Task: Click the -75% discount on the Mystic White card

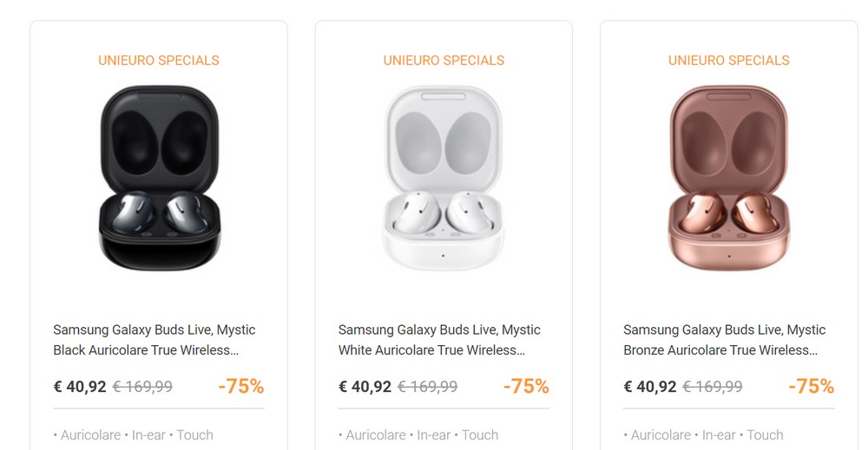Action: (526, 387)
